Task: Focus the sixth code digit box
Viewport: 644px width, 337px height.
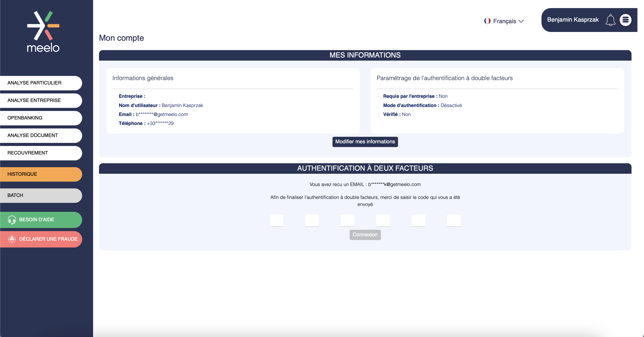Action: pos(454,220)
